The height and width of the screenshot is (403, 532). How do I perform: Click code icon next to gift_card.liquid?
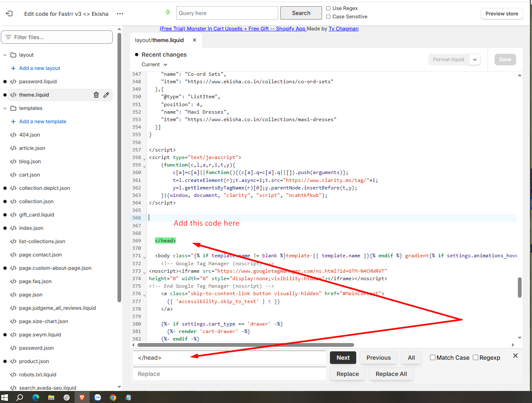(13, 215)
